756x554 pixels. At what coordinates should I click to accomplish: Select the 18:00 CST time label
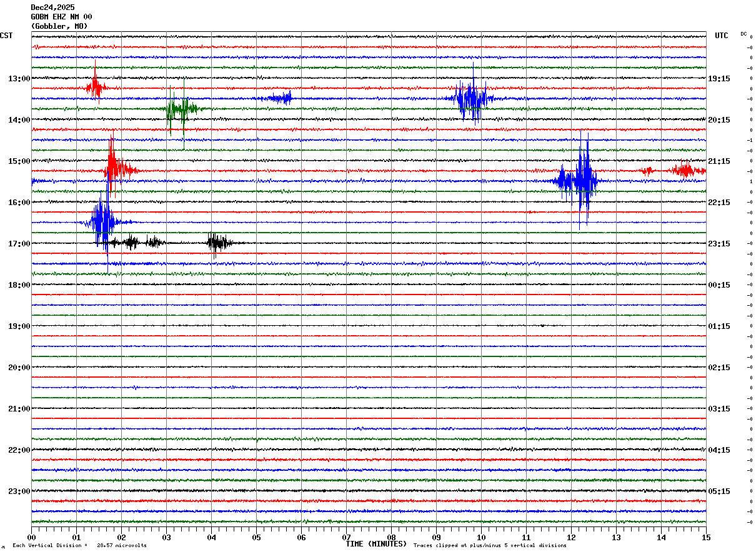click(19, 285)
